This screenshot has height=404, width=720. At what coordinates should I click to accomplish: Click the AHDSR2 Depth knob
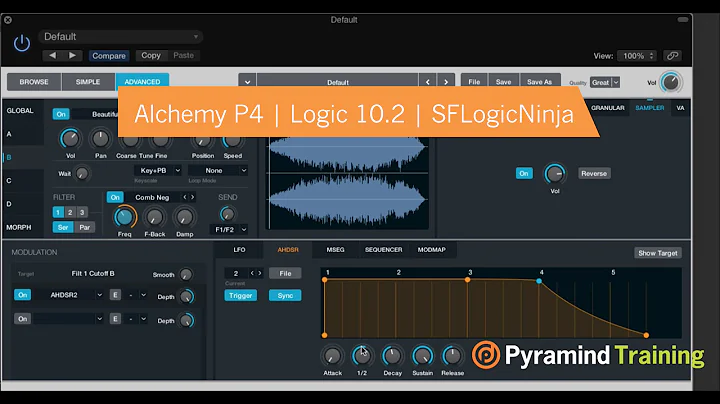coord(186,297)
